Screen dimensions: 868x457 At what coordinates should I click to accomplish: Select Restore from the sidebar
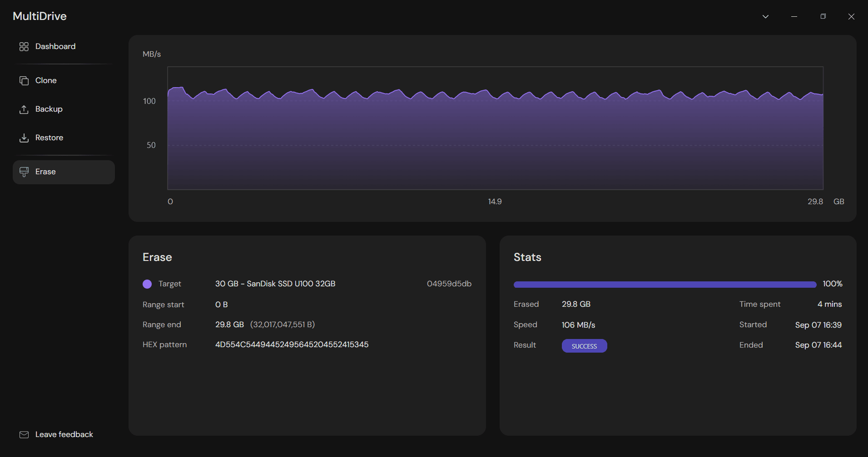pos(64,138)
